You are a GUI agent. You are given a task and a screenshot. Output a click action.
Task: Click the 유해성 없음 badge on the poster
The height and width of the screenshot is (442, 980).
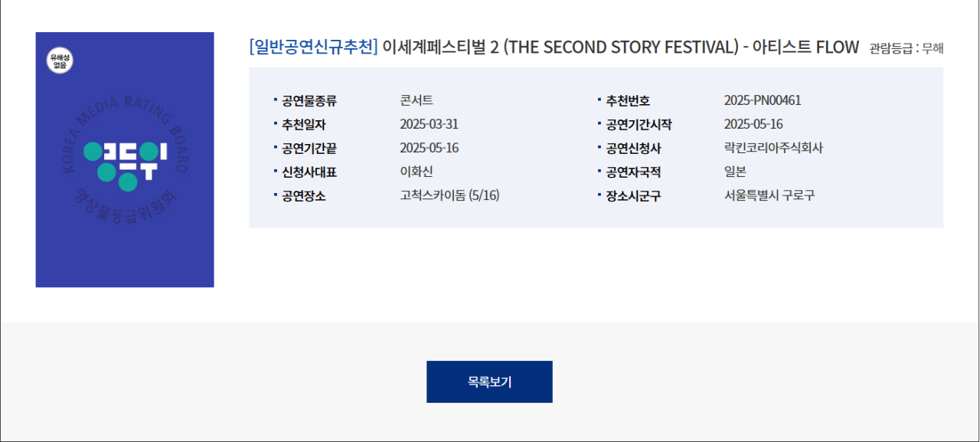click(60, 61)
